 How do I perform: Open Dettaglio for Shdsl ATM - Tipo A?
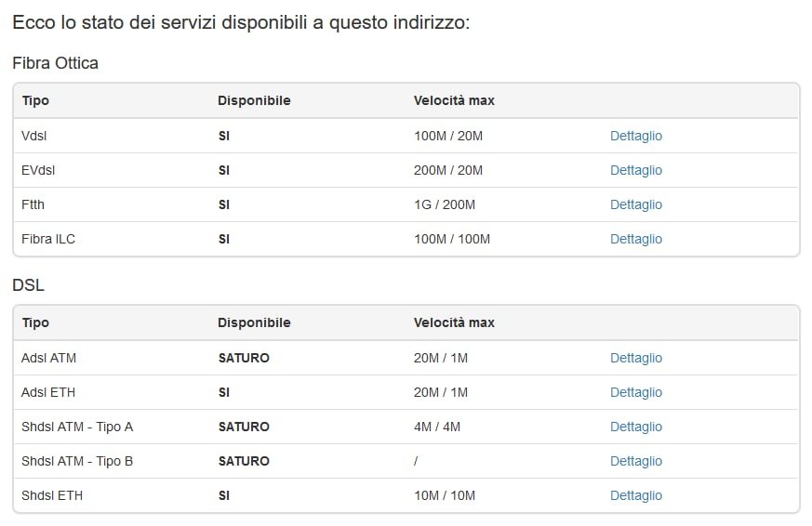tap(636, 427)
